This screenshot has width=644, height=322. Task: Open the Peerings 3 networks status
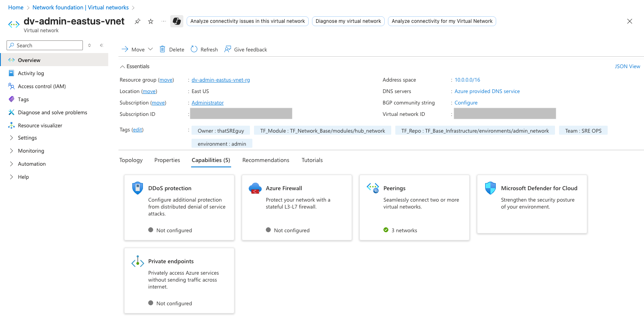point(404,231)
